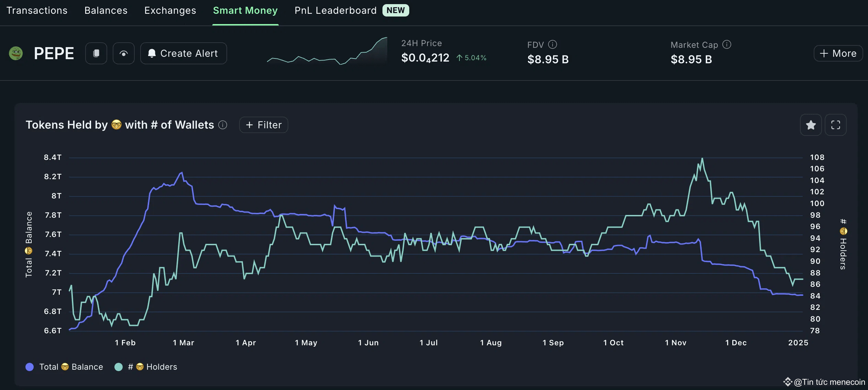
Task: Expand chart to fullscreen
Action: point(835,125)
